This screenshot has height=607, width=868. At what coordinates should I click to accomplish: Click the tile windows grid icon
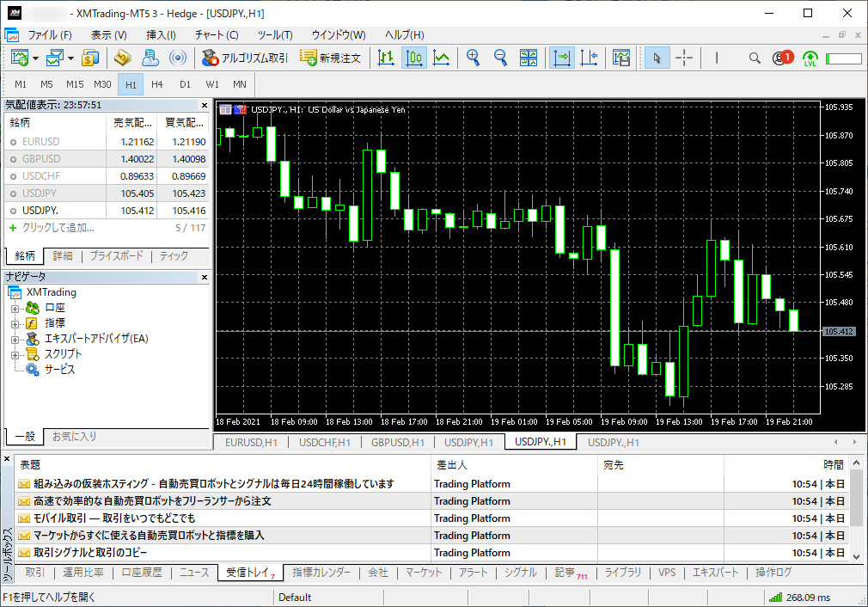(529, 58)
